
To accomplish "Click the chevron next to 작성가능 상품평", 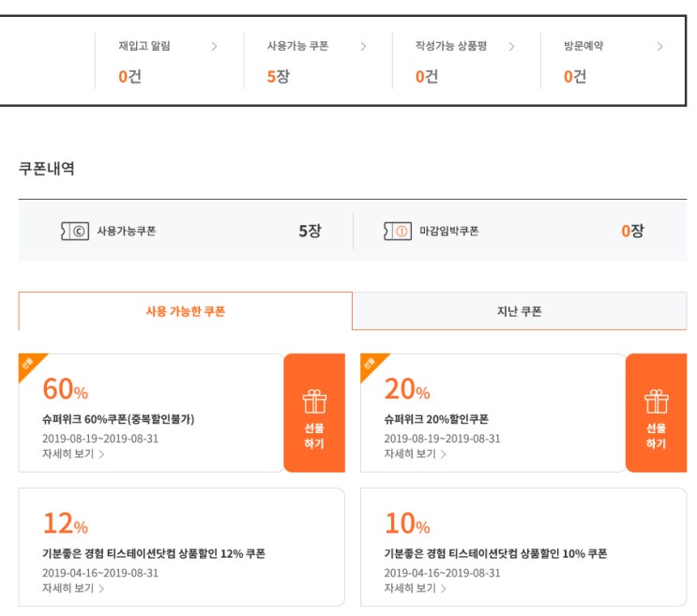I will click(x=511, y=46).
